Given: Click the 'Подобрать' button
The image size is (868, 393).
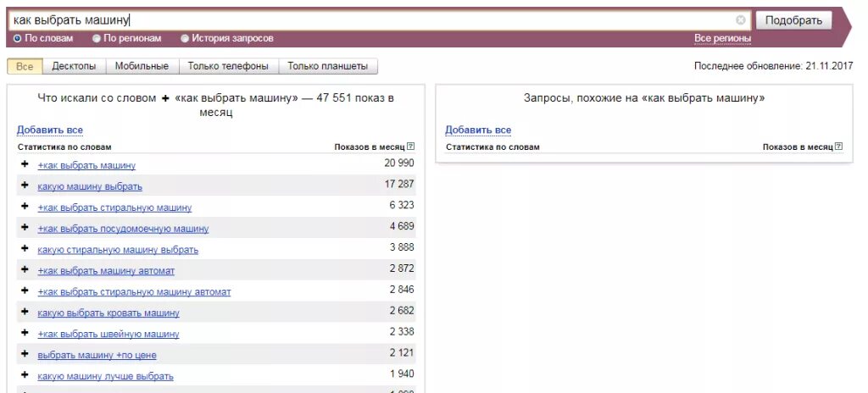Looking at the screenshot, I should point(793,20).
